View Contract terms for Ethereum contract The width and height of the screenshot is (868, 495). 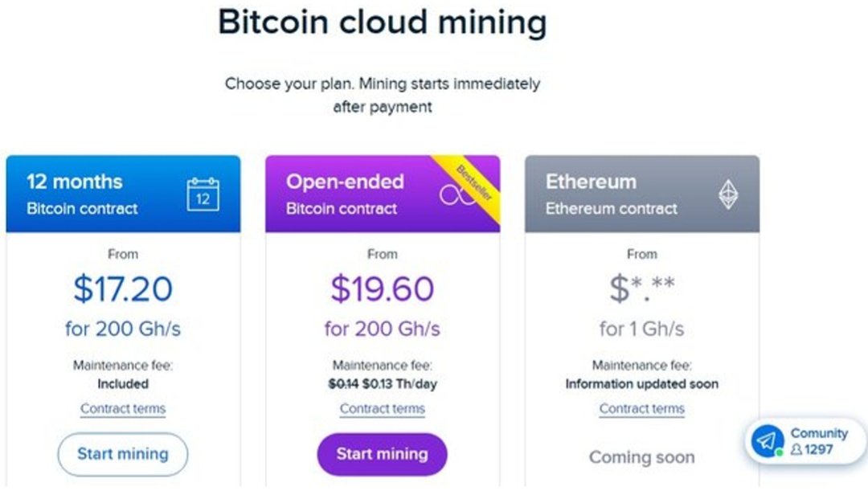coord(641,409)
